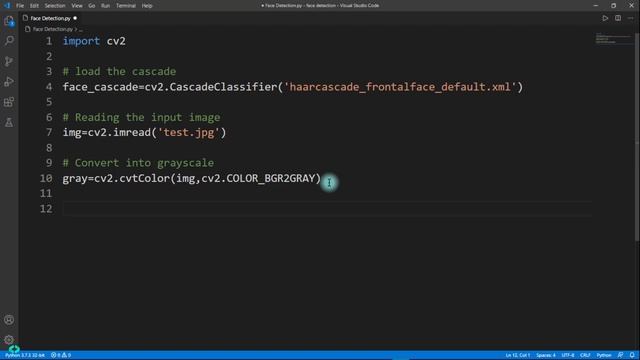Screen dimensions: 640x360
Task: Click the comment '# Reading the input image'
Action: click(x=141, y=117)
